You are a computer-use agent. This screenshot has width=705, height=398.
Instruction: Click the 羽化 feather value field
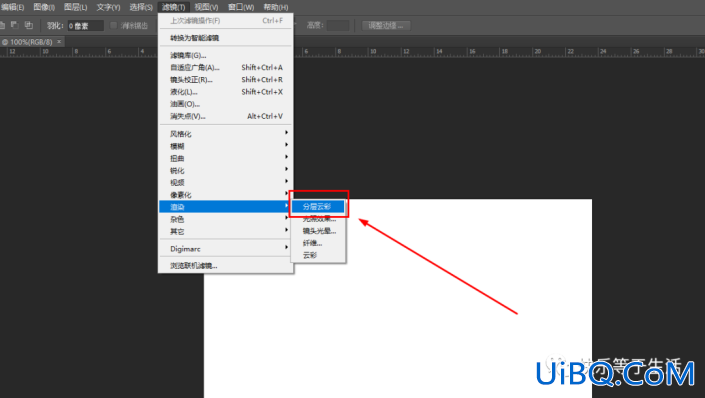click(85, 26)
